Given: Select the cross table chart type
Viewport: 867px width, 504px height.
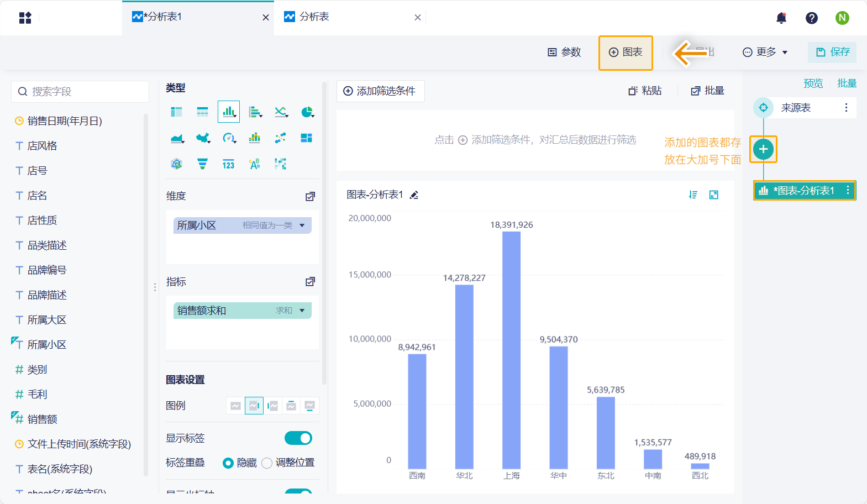Looking at the screenshot, I should [x=177, y=112].
